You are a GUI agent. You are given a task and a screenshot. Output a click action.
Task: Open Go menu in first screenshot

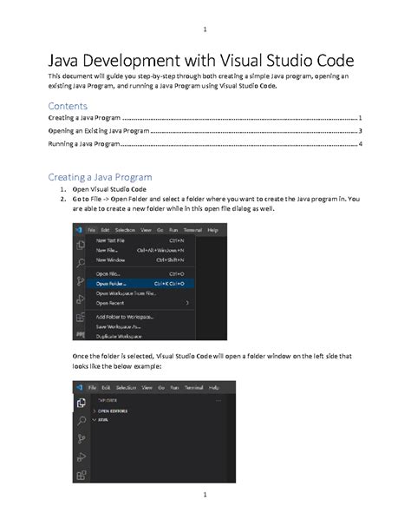160,230
